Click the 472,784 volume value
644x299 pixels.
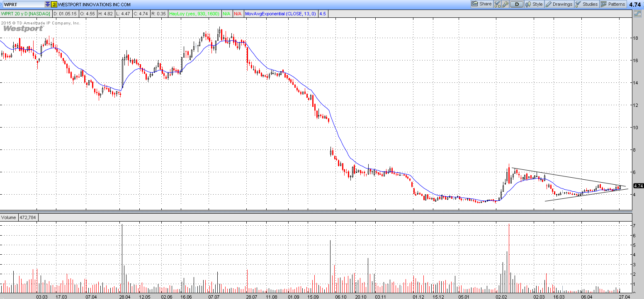(28, 217)
